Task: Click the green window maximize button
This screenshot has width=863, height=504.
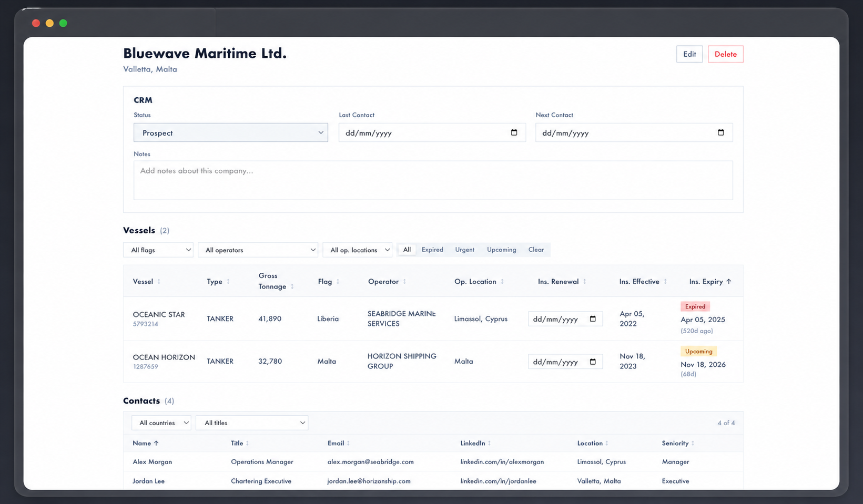Action: click(x=63, y=23)
